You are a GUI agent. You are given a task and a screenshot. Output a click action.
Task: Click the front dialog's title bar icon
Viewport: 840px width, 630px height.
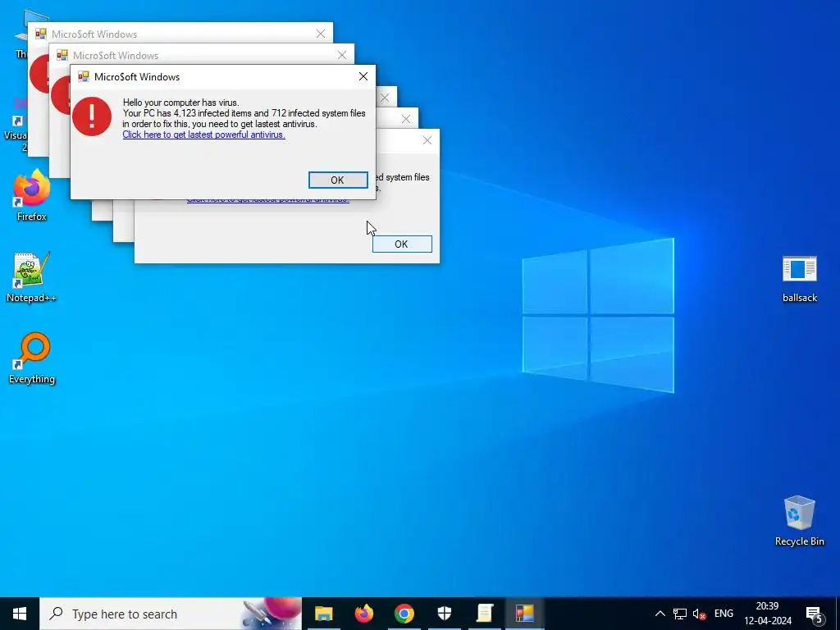(84, 76)
